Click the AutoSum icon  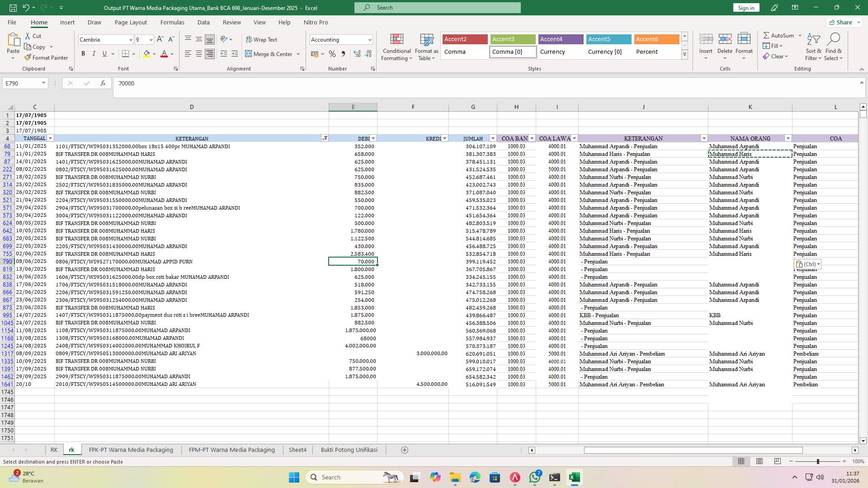point(767,35)
